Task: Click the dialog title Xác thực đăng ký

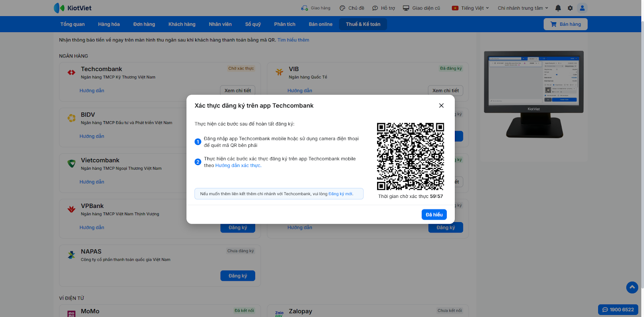Action: tap(254, 105)
